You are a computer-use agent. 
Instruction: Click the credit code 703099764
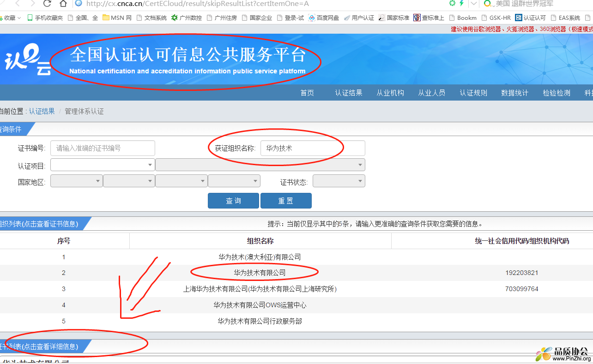pyautogui.click(x=522, y=289)
